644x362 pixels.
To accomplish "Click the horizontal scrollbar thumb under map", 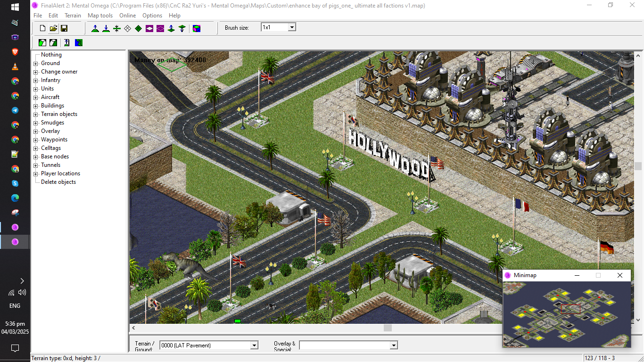I will coord(388,328).
